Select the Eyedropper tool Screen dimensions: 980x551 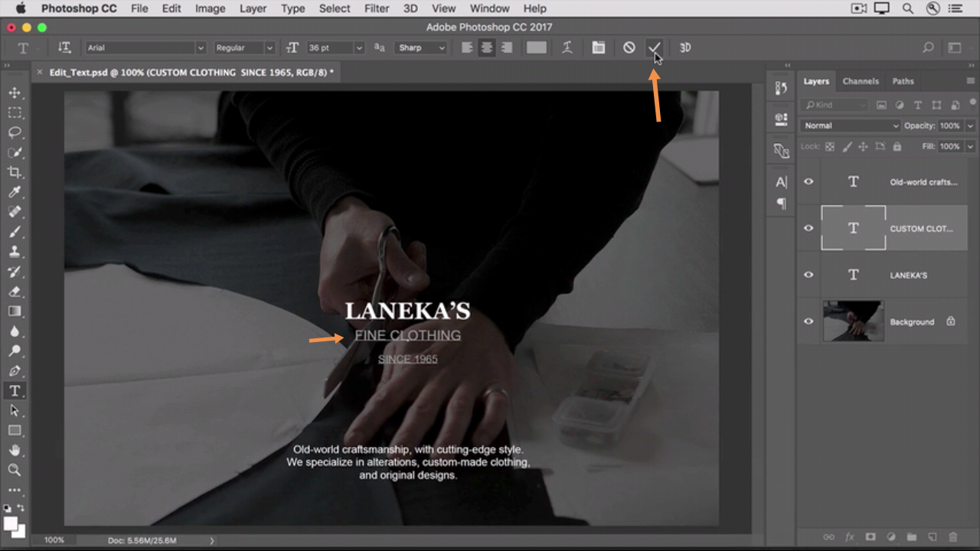coord(15,192)
